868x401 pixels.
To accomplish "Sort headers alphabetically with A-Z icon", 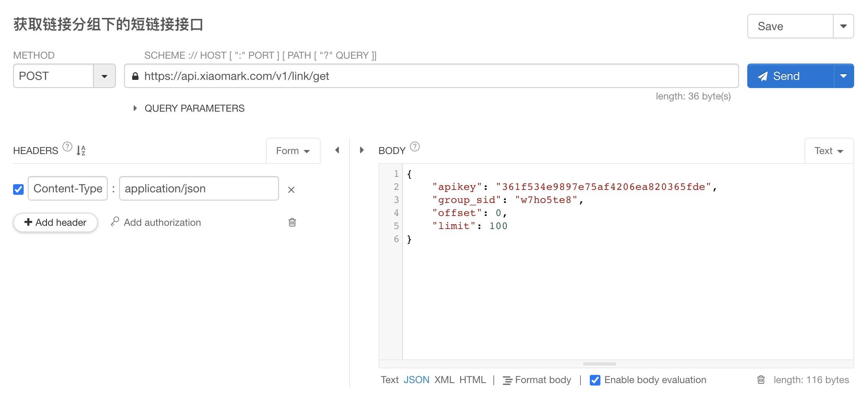I will tap(81, 150).
